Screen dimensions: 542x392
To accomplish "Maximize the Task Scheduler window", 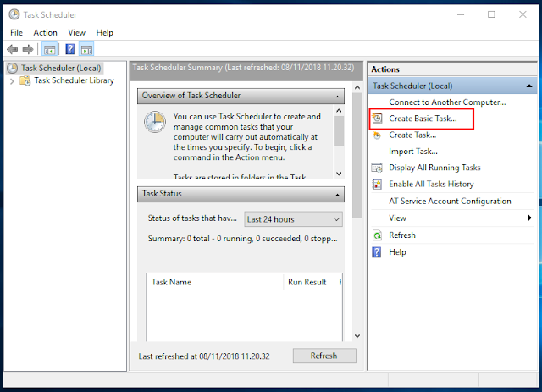I will click(491, 14).
